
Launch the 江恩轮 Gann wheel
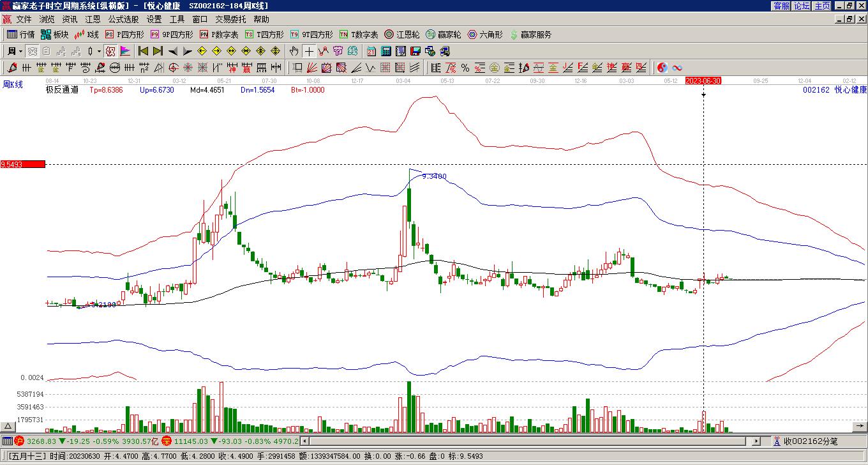402,34
